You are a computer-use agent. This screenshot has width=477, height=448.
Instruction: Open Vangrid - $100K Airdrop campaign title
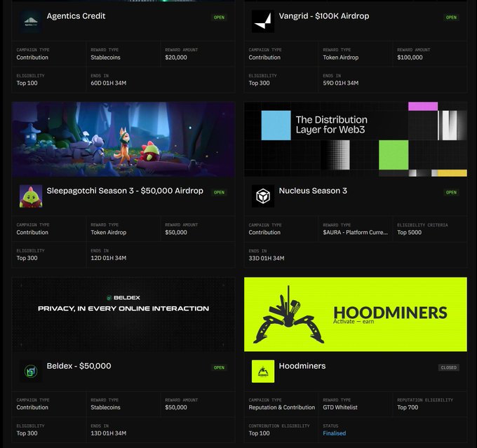point(324,16)
